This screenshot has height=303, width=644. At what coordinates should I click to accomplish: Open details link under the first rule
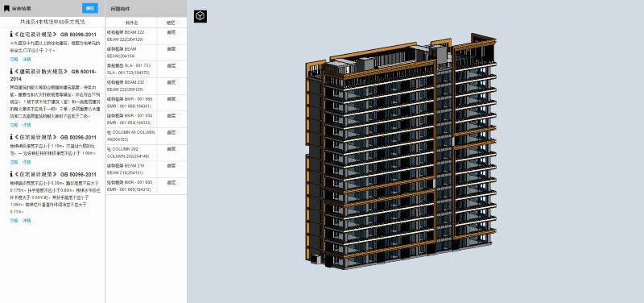(x=27, y=59)
